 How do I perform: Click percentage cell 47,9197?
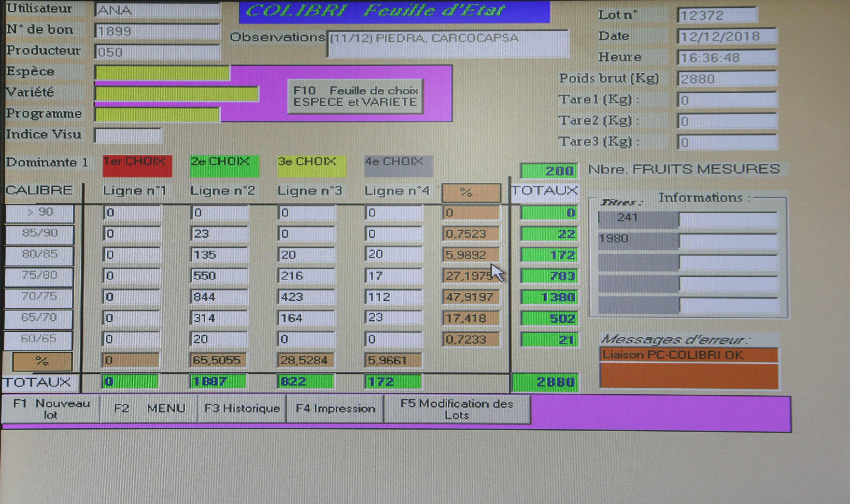[471, 297]
